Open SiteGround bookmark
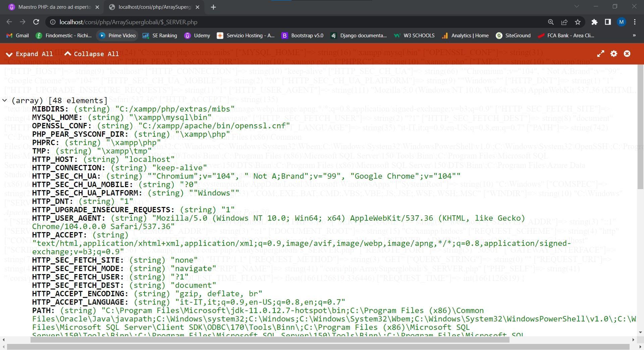The width and height of the screenshot is (644, 350). coord(514,36)
